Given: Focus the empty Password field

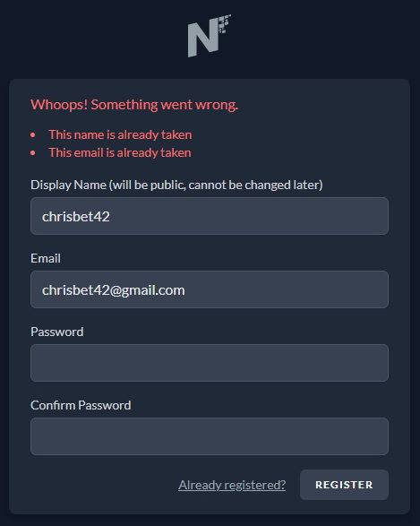Looking at the screenshot, I should pyautogui.click(x=210, y=363).
